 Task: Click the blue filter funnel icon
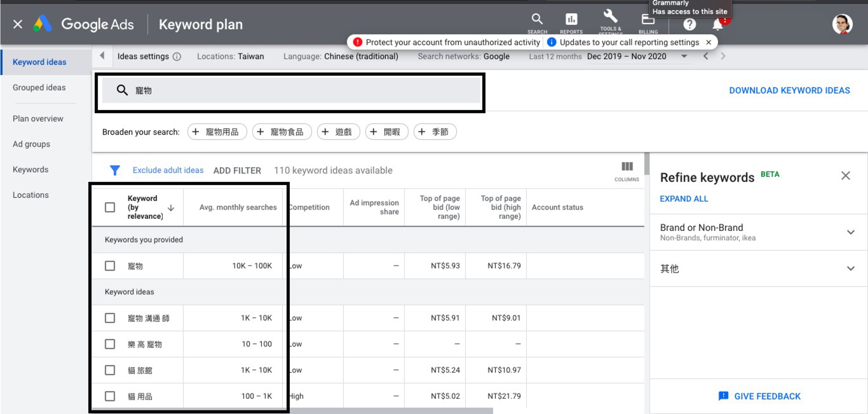115,170
